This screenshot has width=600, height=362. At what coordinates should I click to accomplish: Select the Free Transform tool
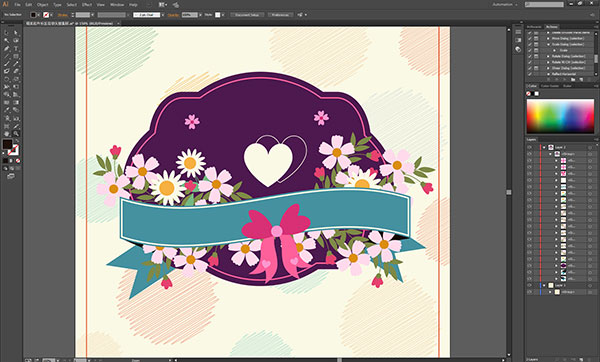pyautogui.click(x=16, y=87)
